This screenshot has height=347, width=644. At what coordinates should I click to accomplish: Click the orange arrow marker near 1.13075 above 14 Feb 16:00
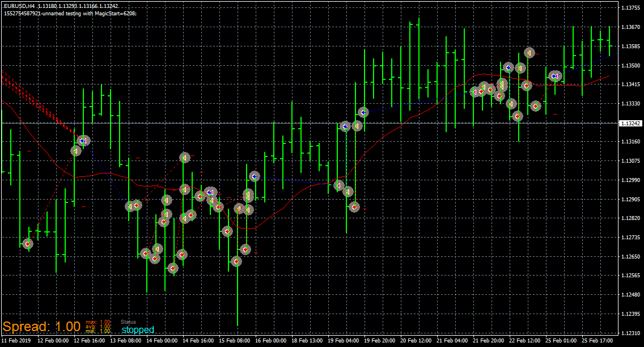184,157
